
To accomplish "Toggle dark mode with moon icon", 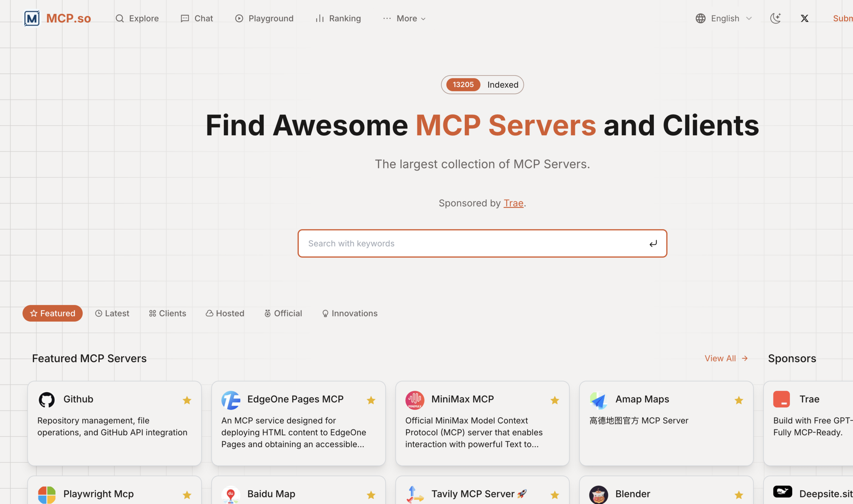I will (x=776, y=18).
